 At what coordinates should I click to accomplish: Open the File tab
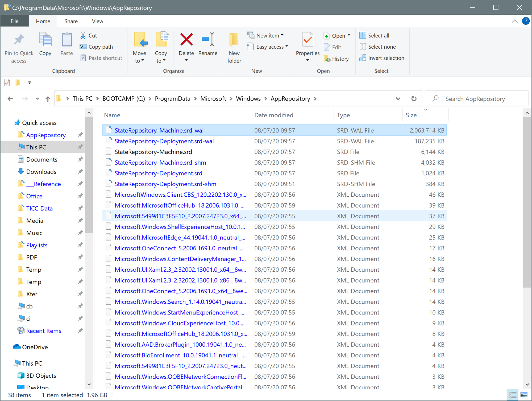(15, 21)
